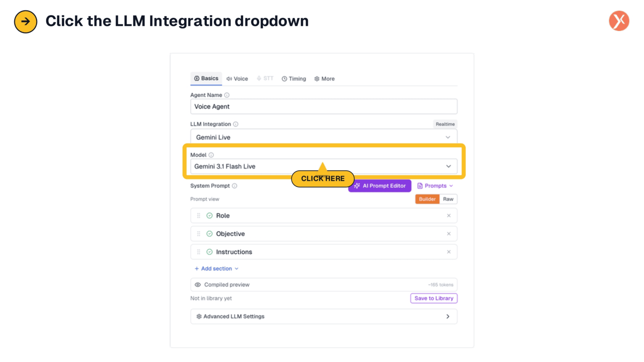Image resolution: width=644 pixels, height=362 pixels.
Task: Click the orange X logo icon
Action: 619,21
